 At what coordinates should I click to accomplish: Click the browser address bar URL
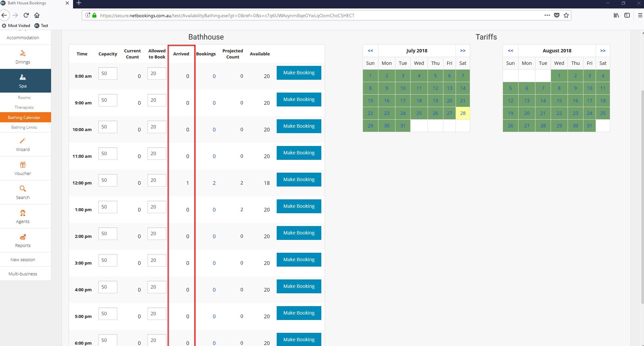point(227,16)
